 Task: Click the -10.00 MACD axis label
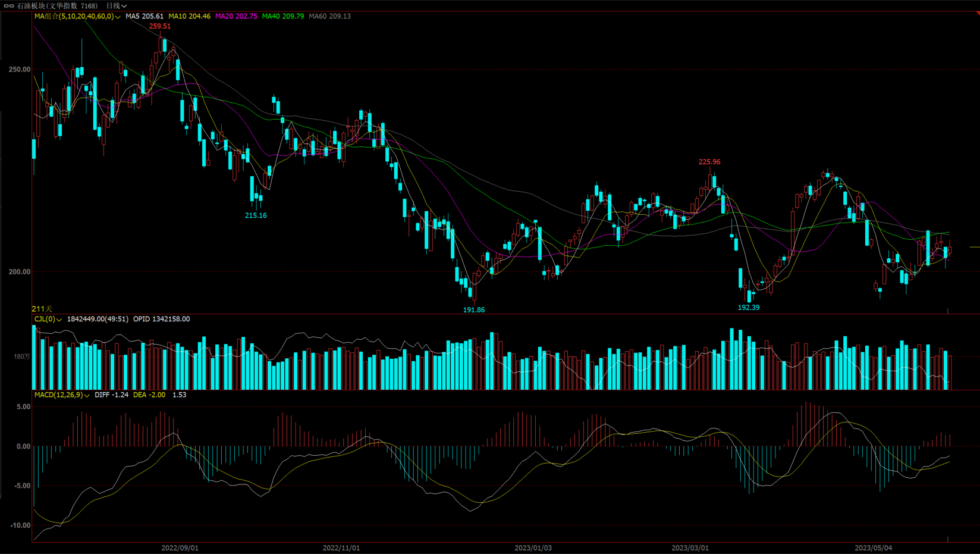(20, 525)
